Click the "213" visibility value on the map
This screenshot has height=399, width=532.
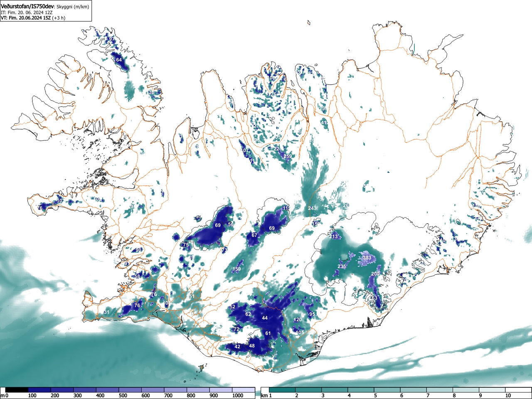coord(334,236)
